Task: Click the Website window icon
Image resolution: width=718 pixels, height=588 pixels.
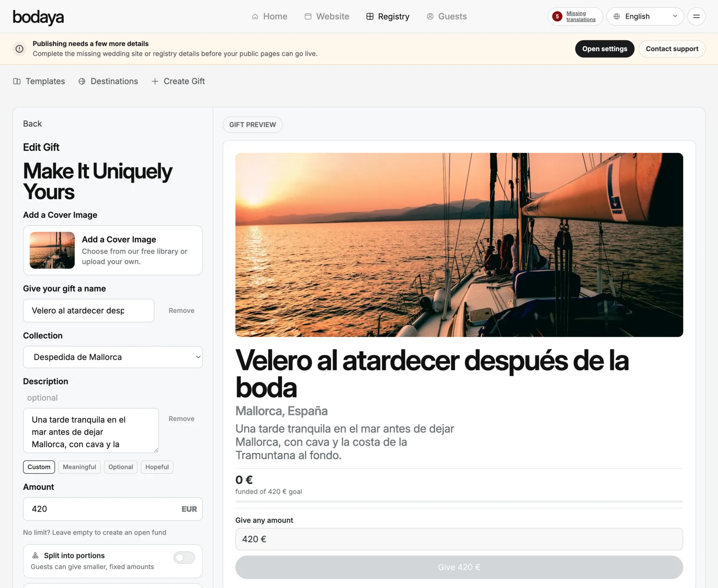Action: 308,16
